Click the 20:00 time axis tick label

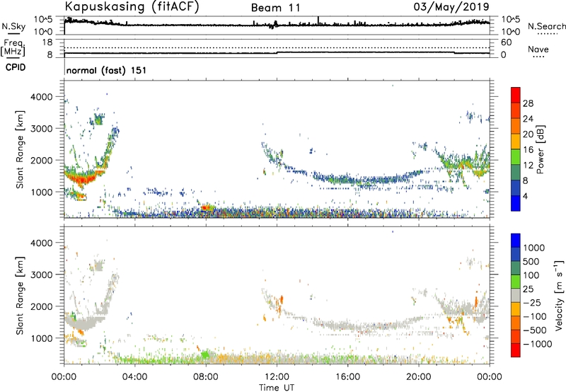click(x=418, y=377)
